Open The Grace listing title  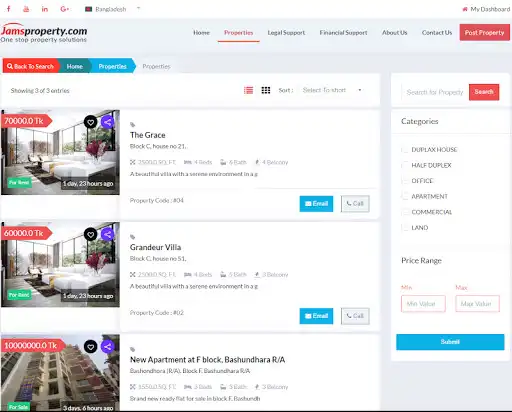point(148,135)
